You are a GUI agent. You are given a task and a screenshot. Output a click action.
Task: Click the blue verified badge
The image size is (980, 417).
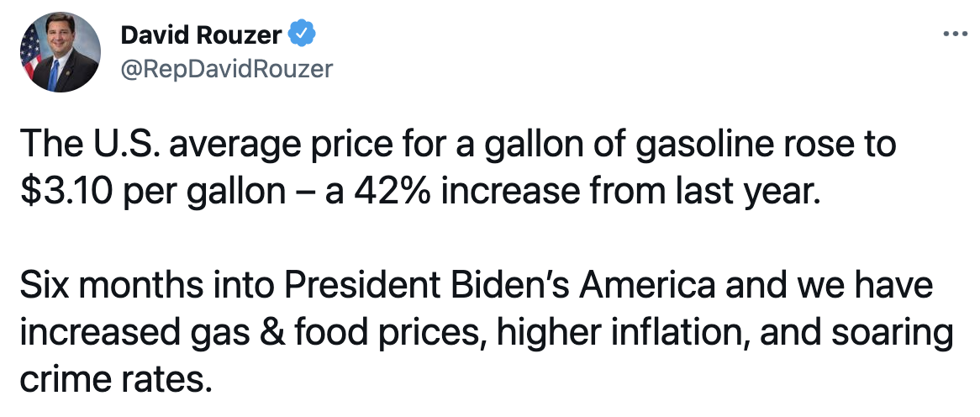pyautogui.click(x=303, y=34)
